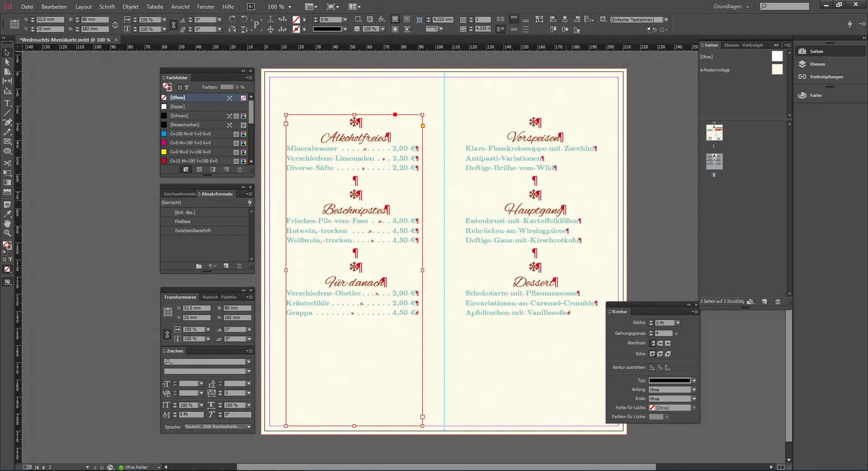Select the Type tool in the toolbar

[x=7, y=104]
